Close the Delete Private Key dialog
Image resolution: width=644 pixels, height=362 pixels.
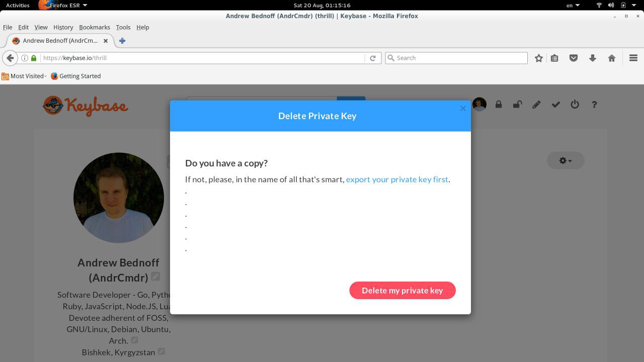coord(463,108)
